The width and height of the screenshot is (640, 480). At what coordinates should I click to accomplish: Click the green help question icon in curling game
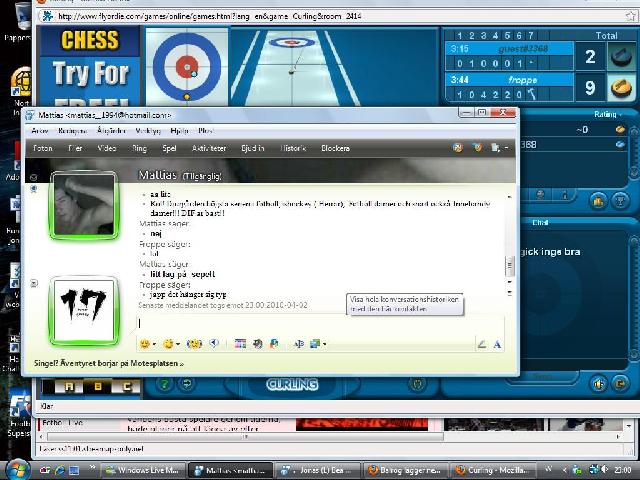[x=164, y=384]
